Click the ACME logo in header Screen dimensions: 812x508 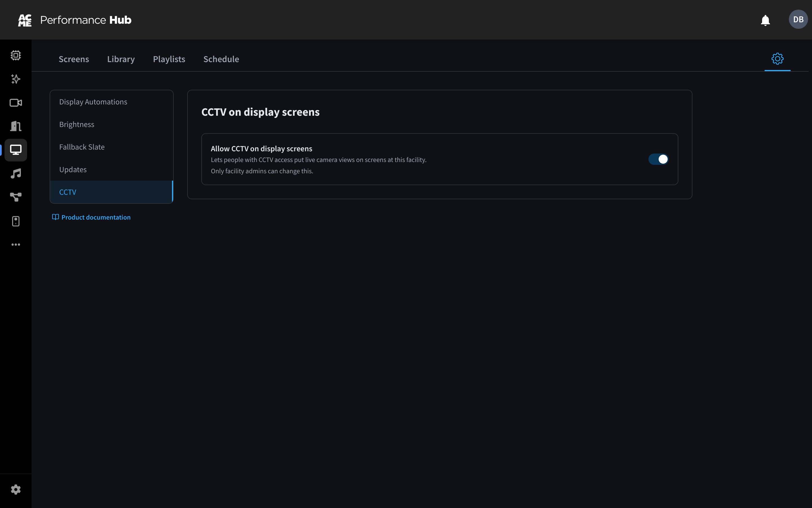pos(25,20)
